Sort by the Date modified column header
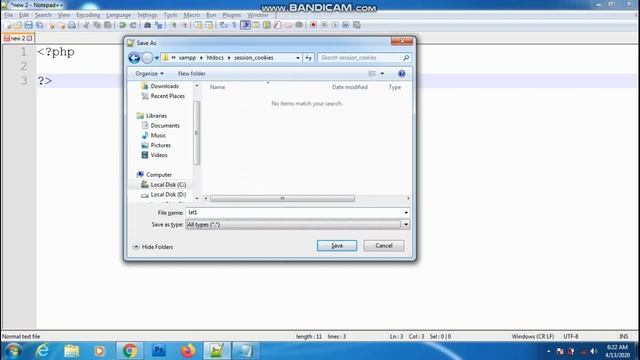This screenshot has width=640, height=360. click(x=350, y=87)
